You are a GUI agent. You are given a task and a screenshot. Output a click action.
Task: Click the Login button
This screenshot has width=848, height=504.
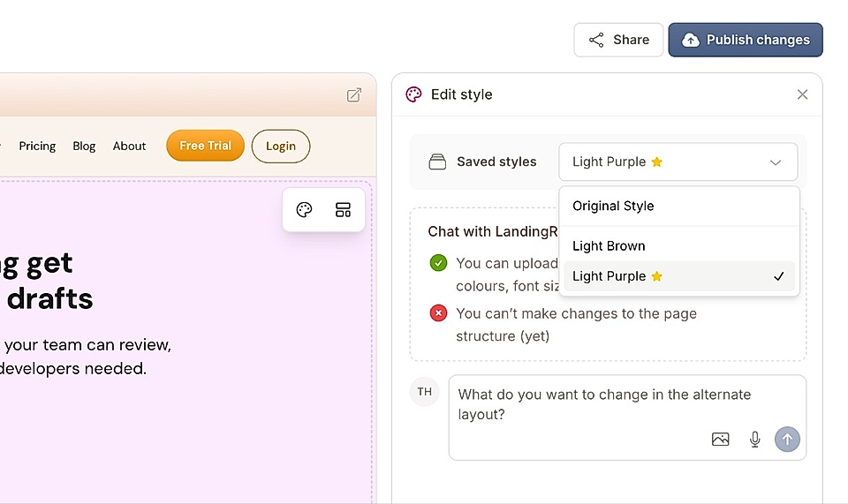pyautogui.click(x=281, y=146)
